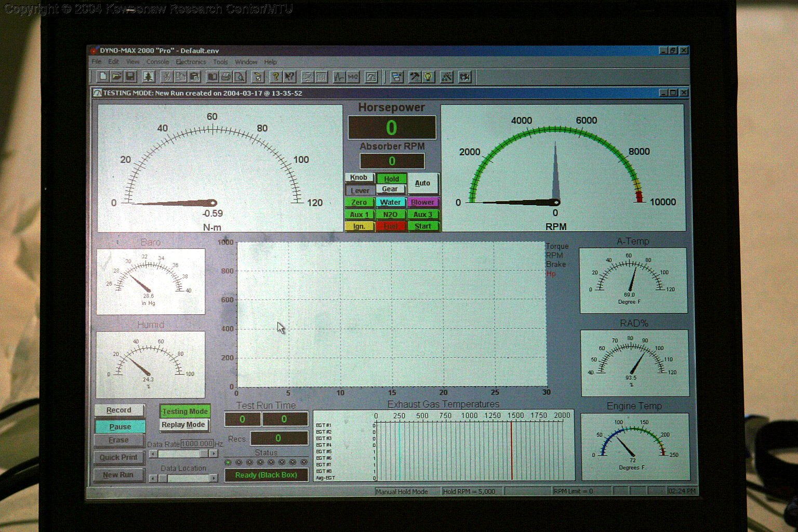Viewport: 798px width, 532px height.
Task: Open the View menu
Action: pyautogui.click(x=132, y=62)
